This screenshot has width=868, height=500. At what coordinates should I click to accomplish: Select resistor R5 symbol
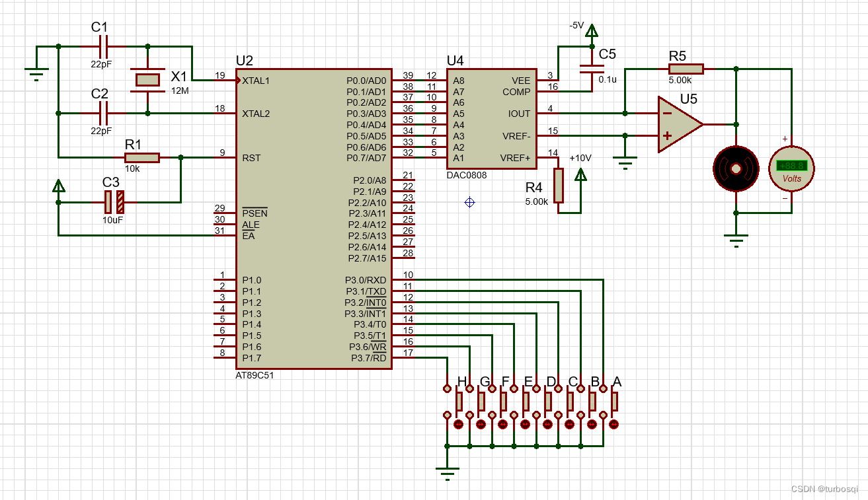coord(686,69)
